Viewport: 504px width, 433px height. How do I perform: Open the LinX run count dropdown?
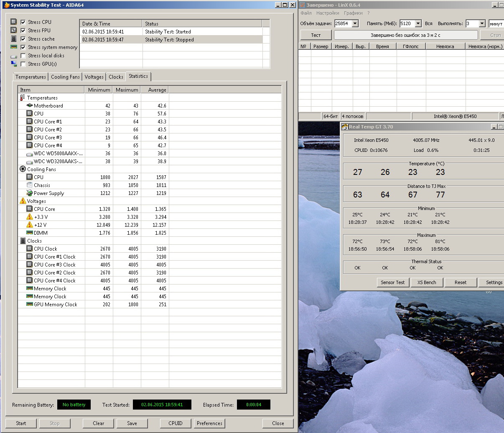(x=482, y=23)
